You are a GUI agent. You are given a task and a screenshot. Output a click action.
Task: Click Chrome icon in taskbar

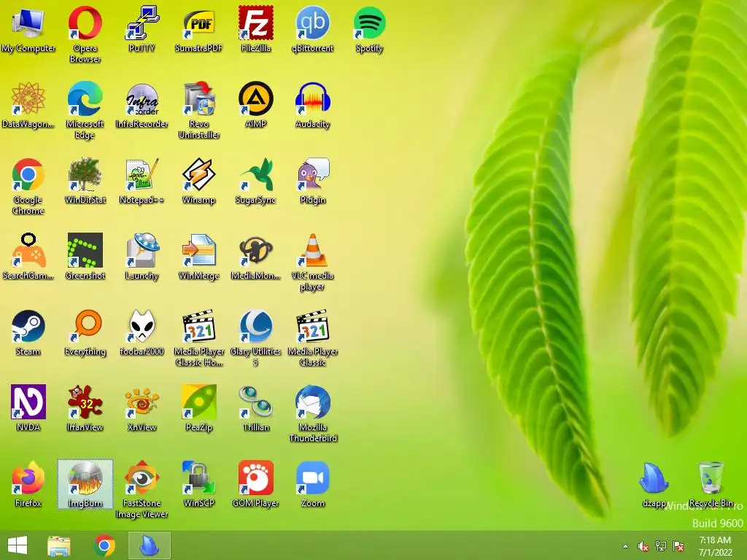tap(104, 545)
